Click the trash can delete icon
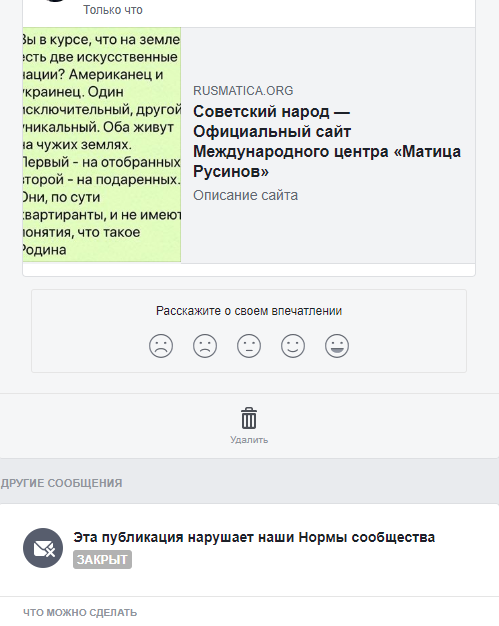 [249, 418]
